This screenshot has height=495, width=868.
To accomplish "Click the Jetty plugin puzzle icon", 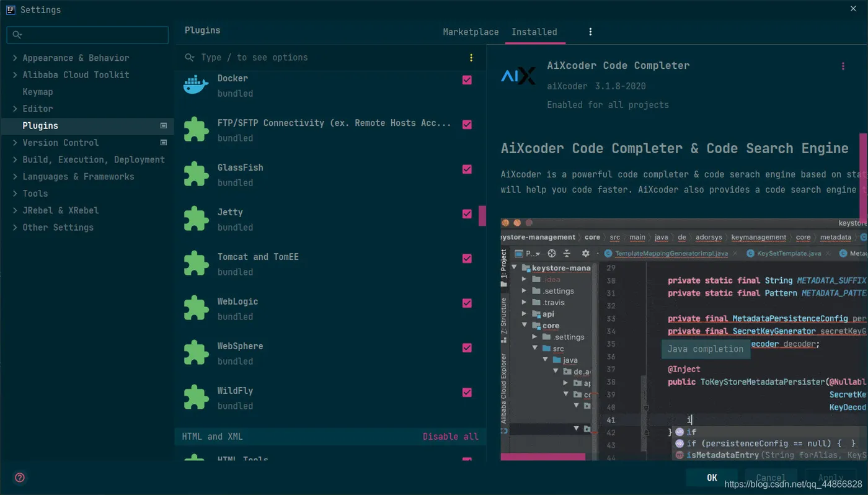I will 196,219.
